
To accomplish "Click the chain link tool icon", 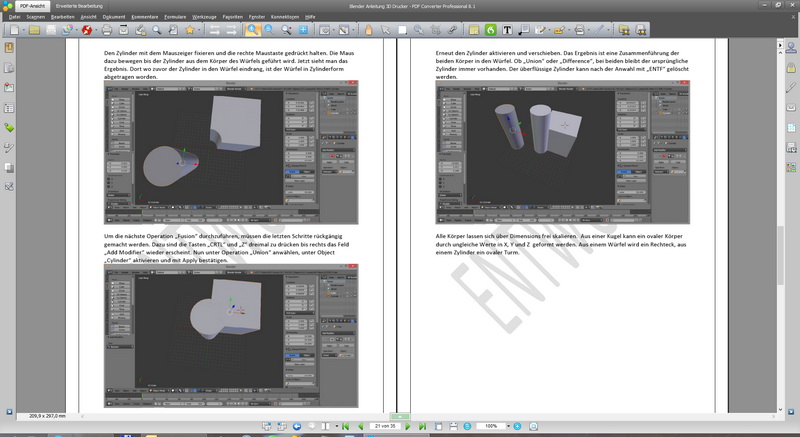I will tap(452, 30).
